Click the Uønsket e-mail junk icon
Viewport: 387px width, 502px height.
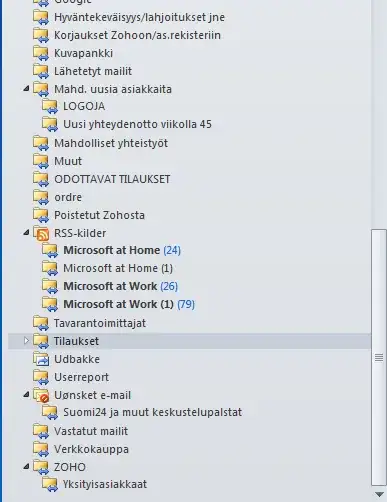(41, 395)
